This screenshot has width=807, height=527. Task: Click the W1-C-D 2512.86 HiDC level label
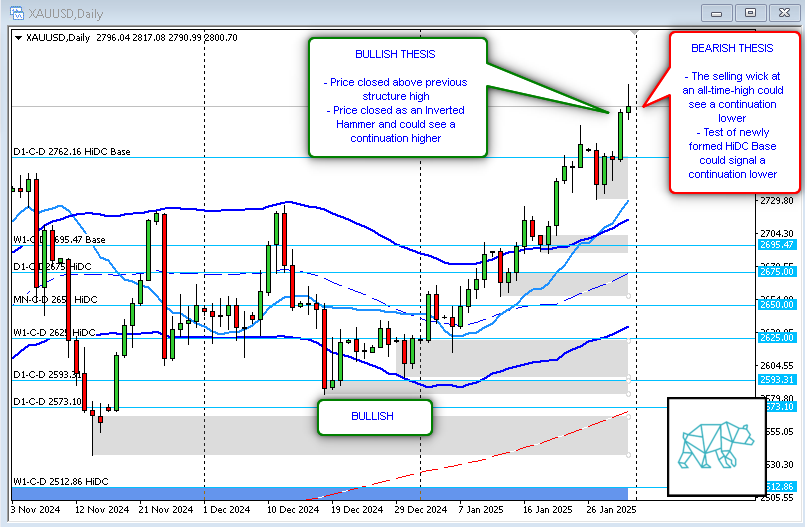pyautogui.click(x=59, y=481)
